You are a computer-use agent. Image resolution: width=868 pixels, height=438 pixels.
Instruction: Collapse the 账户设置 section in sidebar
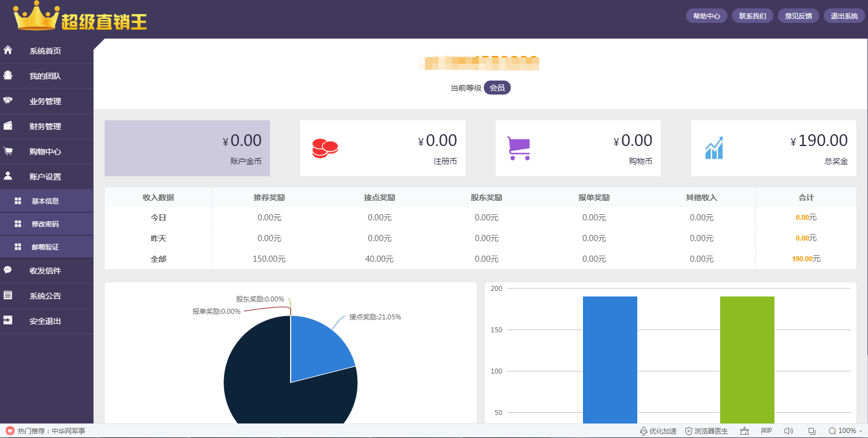pyautogui.click(x=46, y=176)
